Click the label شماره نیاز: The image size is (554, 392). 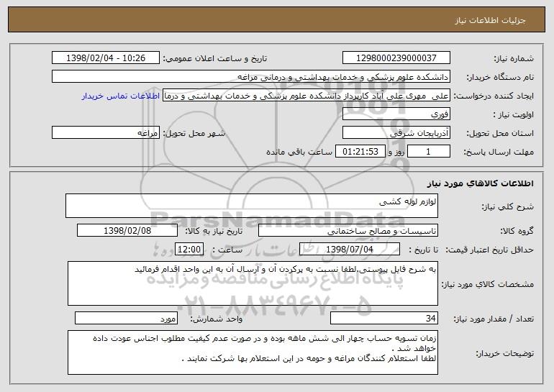pyautogui.click(x=514, y=59)
